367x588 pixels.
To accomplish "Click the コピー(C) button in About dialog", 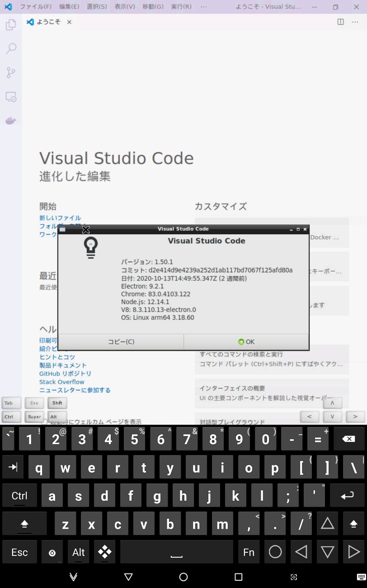I will coord(121,342).
